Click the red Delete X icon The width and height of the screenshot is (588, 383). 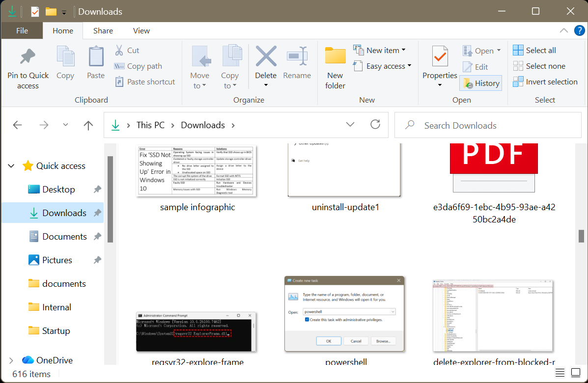[266, 56]
